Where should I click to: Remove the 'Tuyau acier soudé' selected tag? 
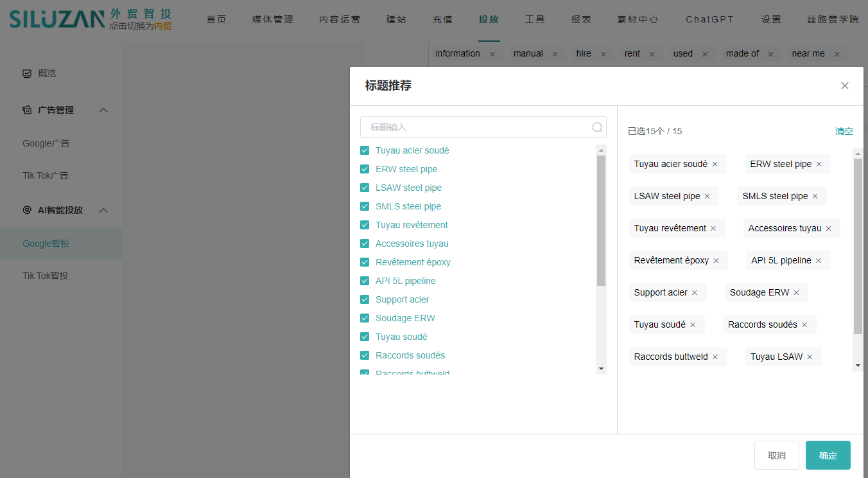coord(715,164)
